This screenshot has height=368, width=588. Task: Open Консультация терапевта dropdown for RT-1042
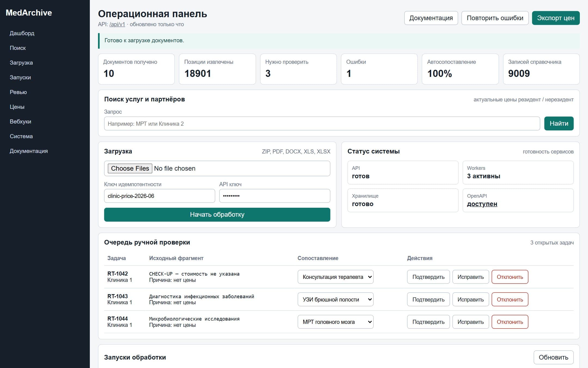click(x=335, y=277)
